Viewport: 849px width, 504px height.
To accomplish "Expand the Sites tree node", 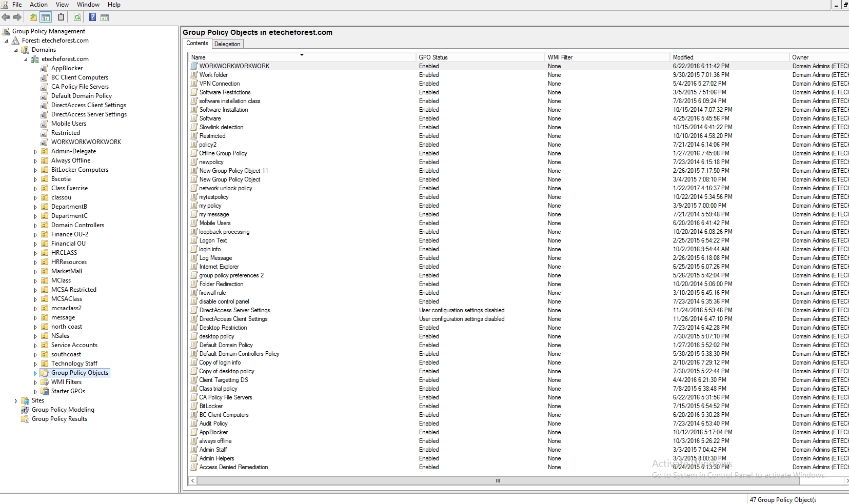I will tap(16, 401).
